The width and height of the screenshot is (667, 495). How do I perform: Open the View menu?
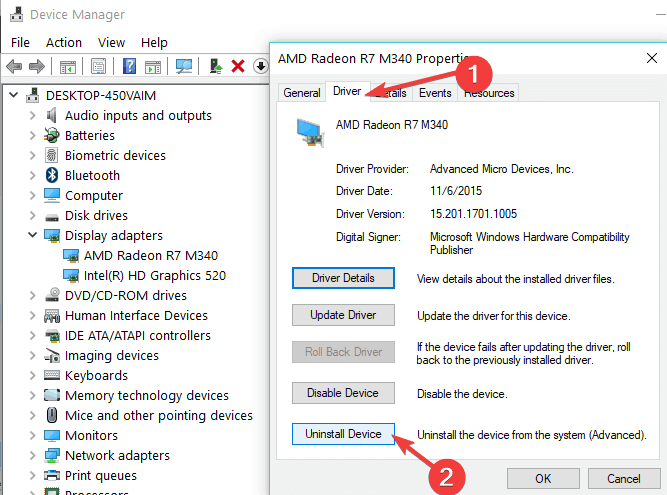(x=111, y=43)
